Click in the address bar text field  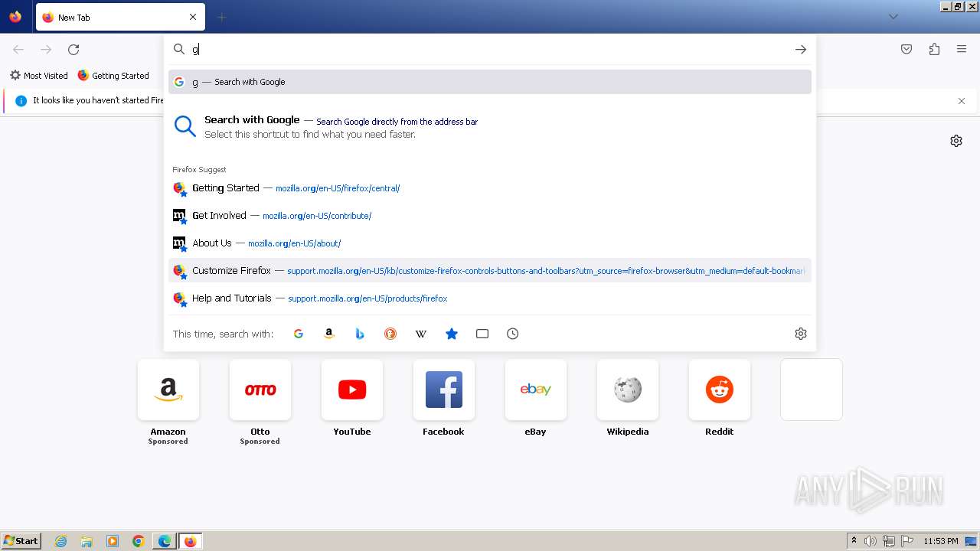pyautogui.click(x=490, y=49)
